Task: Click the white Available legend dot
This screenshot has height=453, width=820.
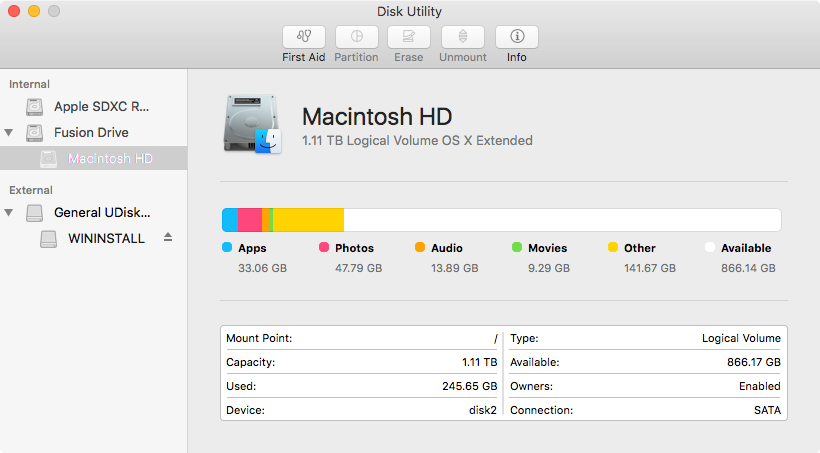Action: (x=710, y=247)
